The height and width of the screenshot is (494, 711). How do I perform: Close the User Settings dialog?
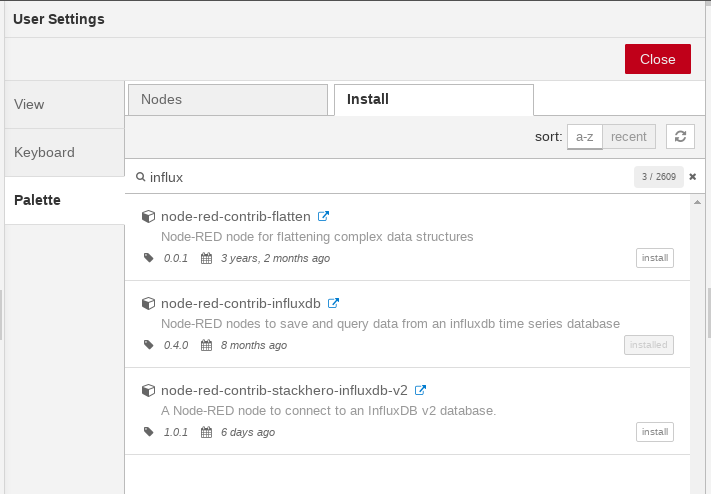657,59
